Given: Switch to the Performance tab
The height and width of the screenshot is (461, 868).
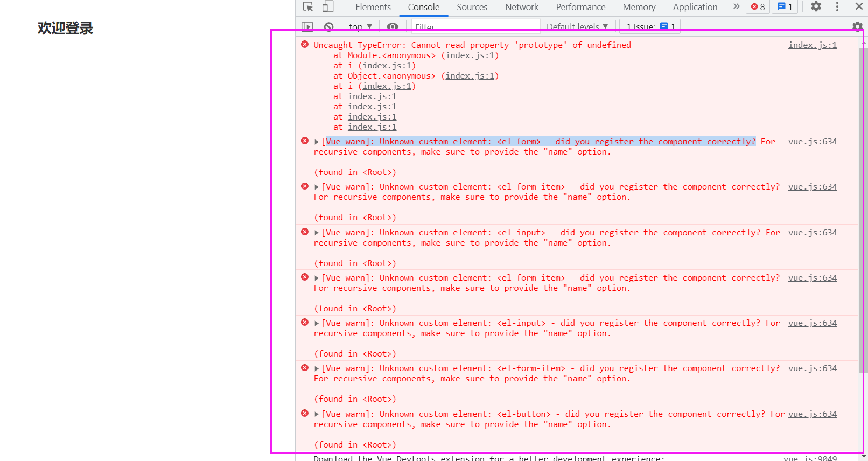Looking at the screenshot, I should [580, 7].
